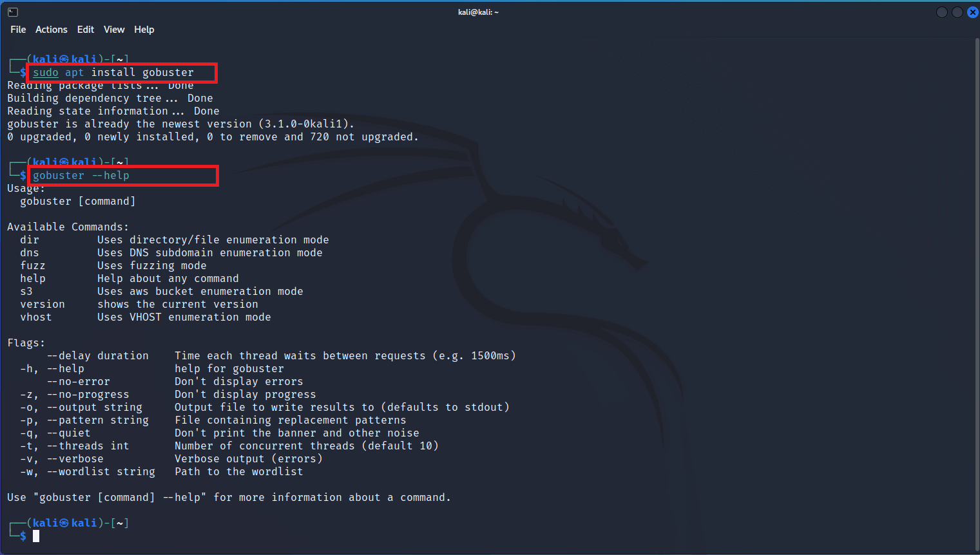Click the "--no-error" flag
The height and width of the screenshot is (555, 980).
(x=78, y=382)
